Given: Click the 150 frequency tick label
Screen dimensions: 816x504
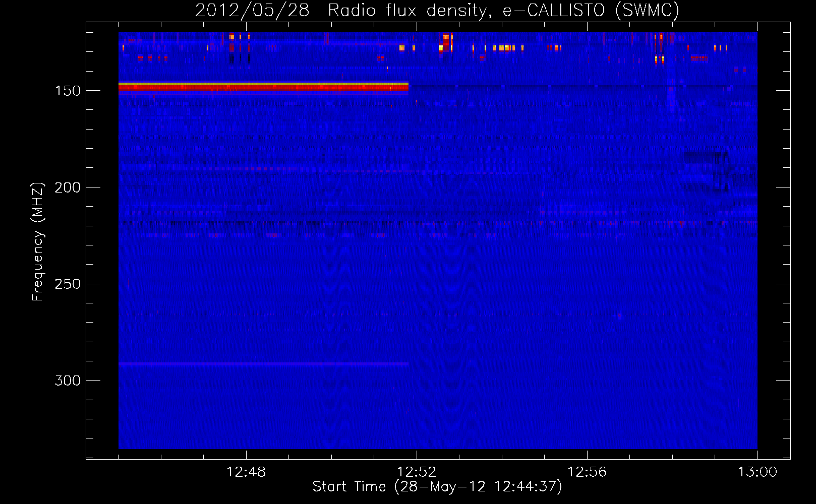Looking at the screenshot, I should point(68,91).
